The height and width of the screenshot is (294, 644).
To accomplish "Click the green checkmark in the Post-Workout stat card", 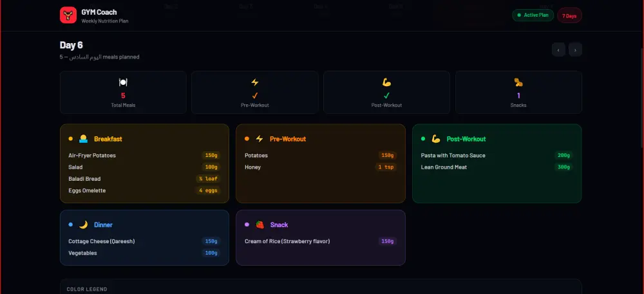I will [386, 96].
